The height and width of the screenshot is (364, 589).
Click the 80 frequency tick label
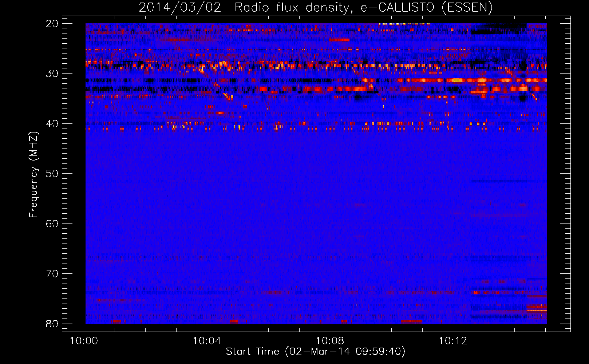coord(52,324)
